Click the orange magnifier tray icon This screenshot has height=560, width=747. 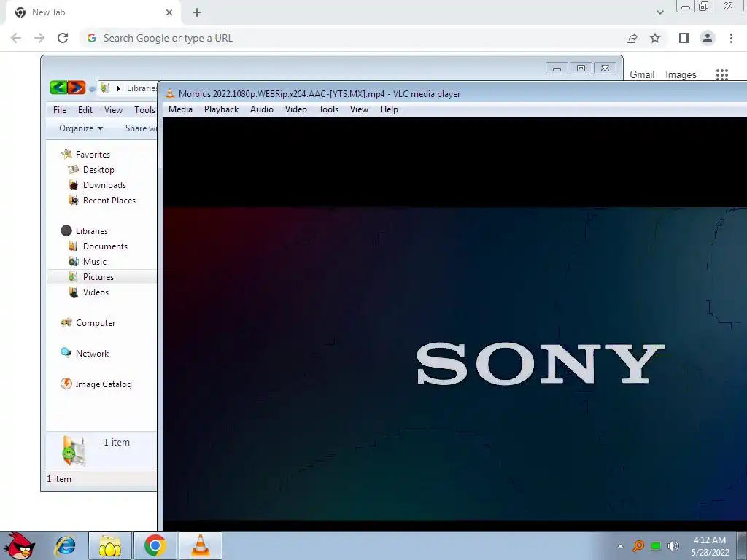(x=638, y=546)
